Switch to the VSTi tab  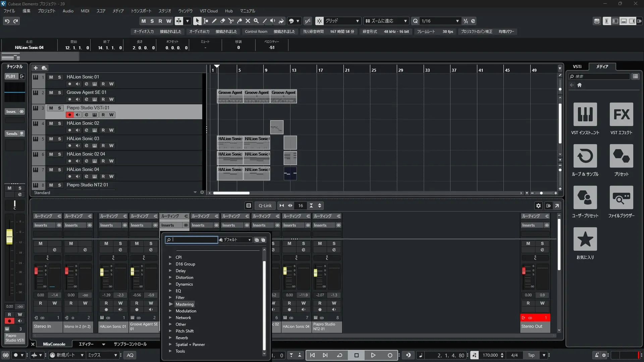click(x=577, y=66)
